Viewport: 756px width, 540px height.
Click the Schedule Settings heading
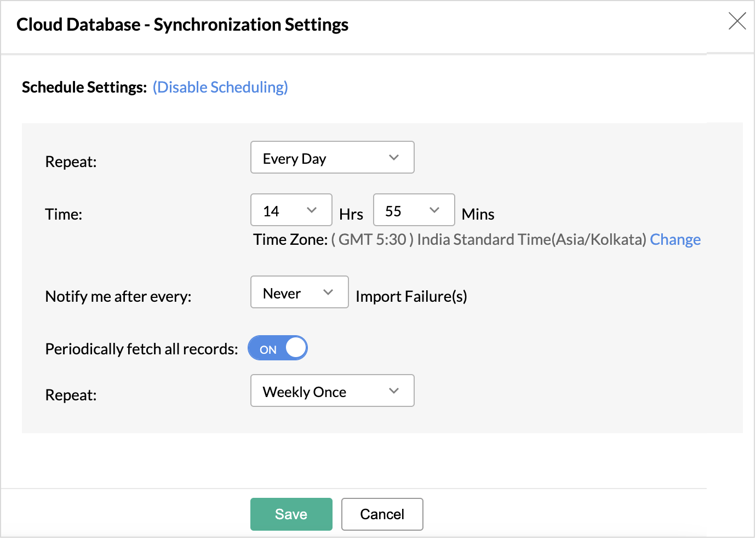(x=84, y=87)
